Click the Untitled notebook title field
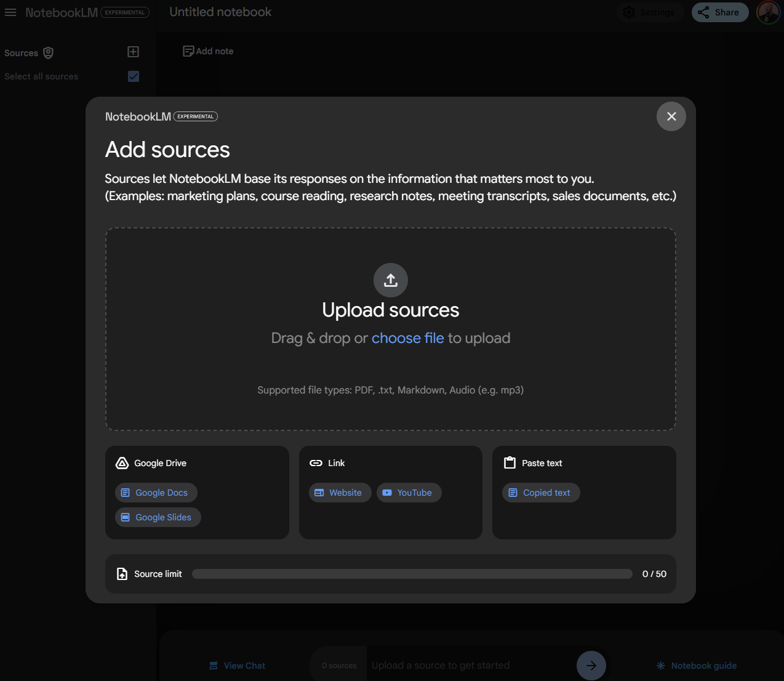 coord(220,12)
